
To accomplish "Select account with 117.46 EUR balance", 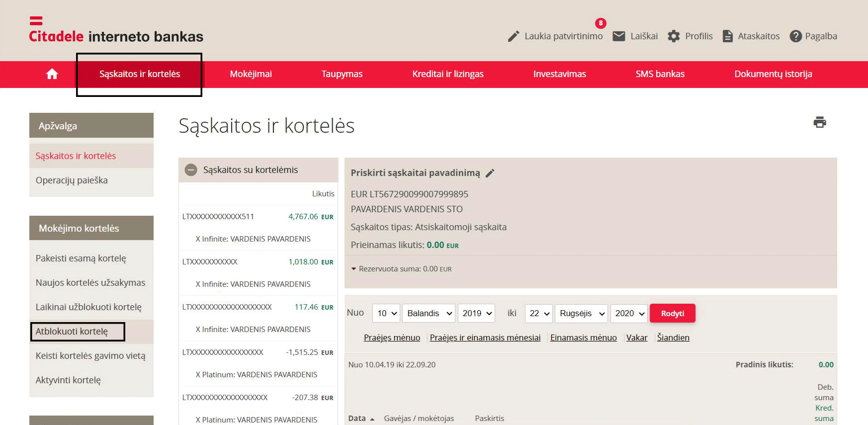I will tap(258, 307).
